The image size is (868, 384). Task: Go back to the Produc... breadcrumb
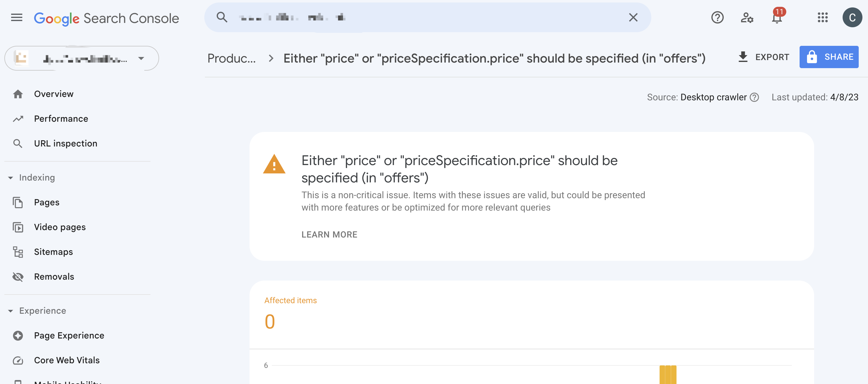tap(232, 58)
